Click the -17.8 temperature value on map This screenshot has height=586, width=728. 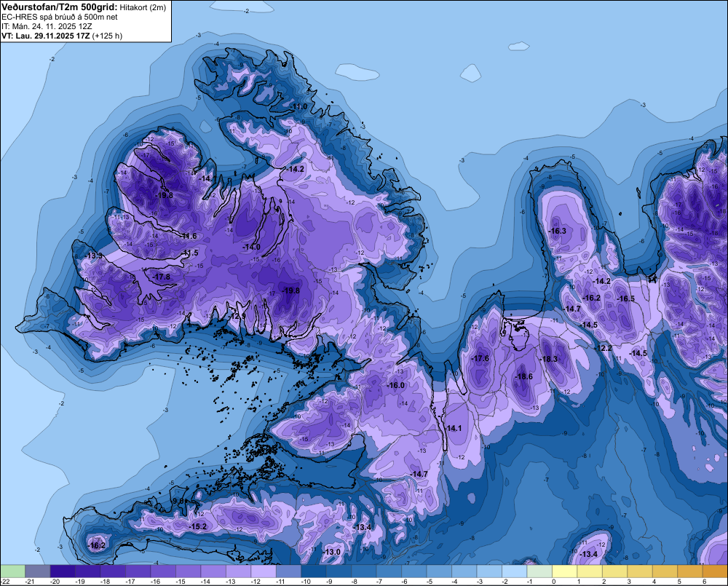(x=161, y=277)
